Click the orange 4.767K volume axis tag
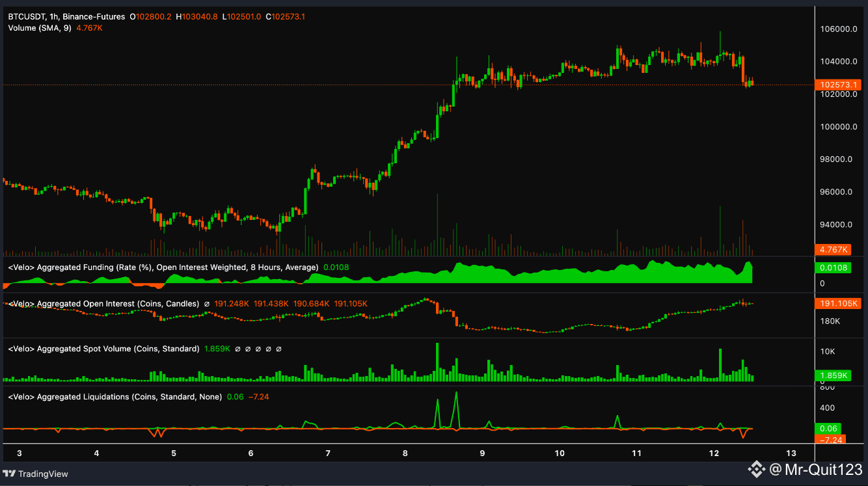This screenshot has height=486, width=868. point(834,249)
